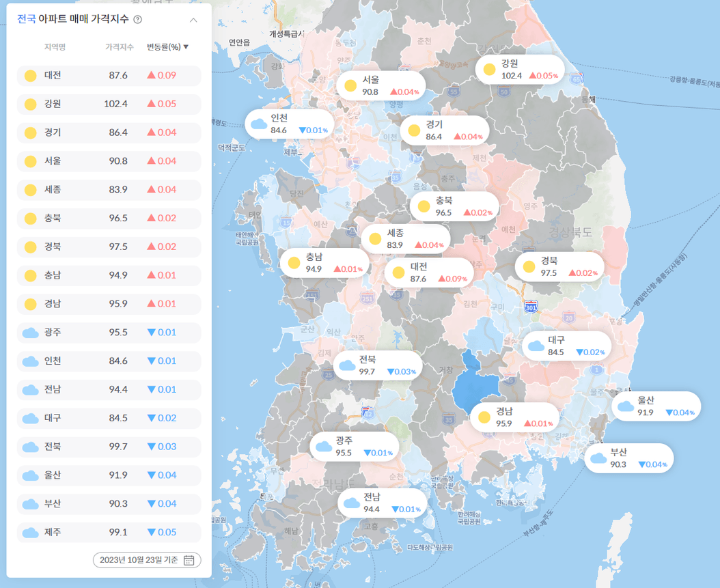Select the 전북 row in the list
Screen dimensions: 720x588
109,447
